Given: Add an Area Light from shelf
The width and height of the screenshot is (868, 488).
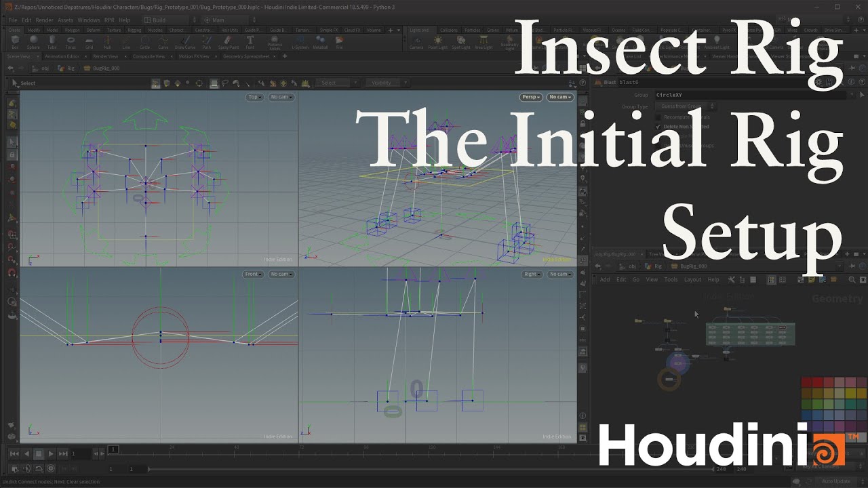Looking at the screenshot, I should pyautogui.click(x=484, y=43).
